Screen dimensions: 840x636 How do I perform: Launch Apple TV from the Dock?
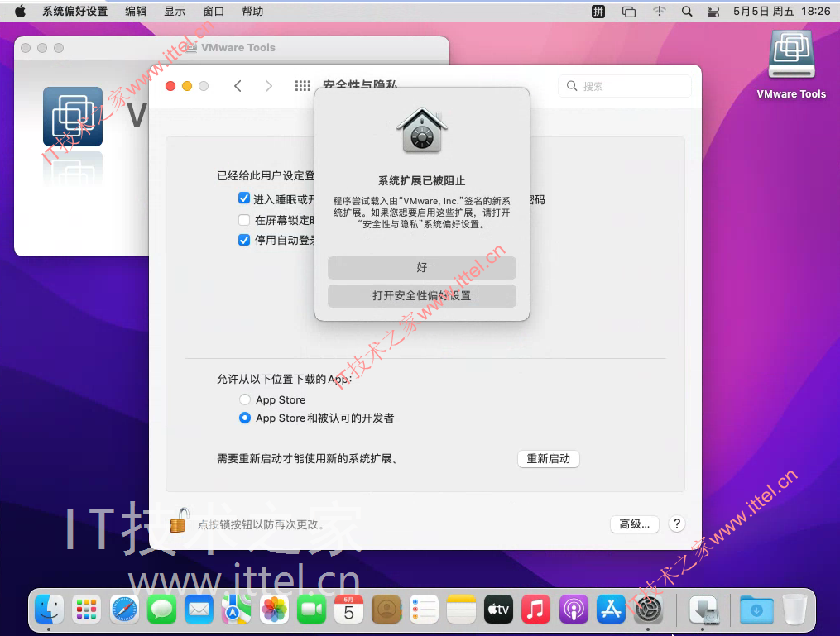click(498, 610)
